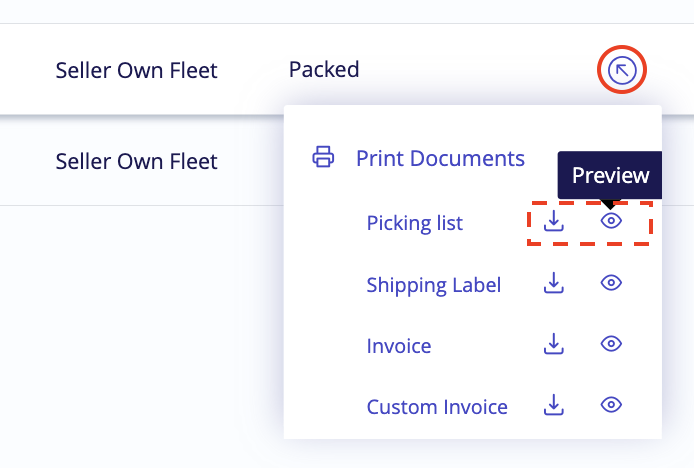Click the printer icon beside Print Documents

[x=324, y=157]
